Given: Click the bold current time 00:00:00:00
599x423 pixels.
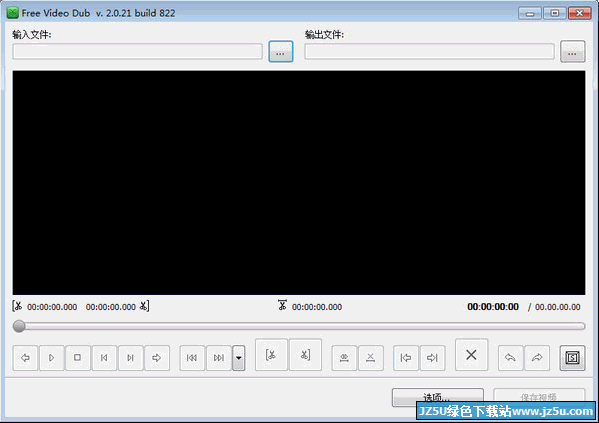Looking at the screenshot, I should (x=493, y=307).
